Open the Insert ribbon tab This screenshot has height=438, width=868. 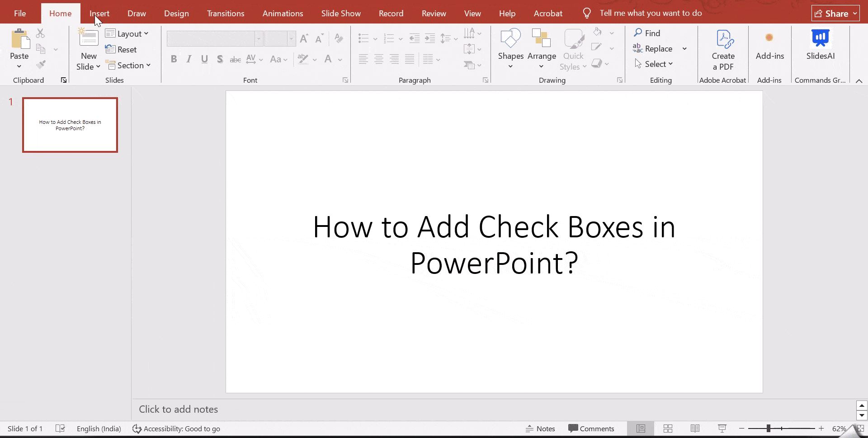click(x=99, y=14)
